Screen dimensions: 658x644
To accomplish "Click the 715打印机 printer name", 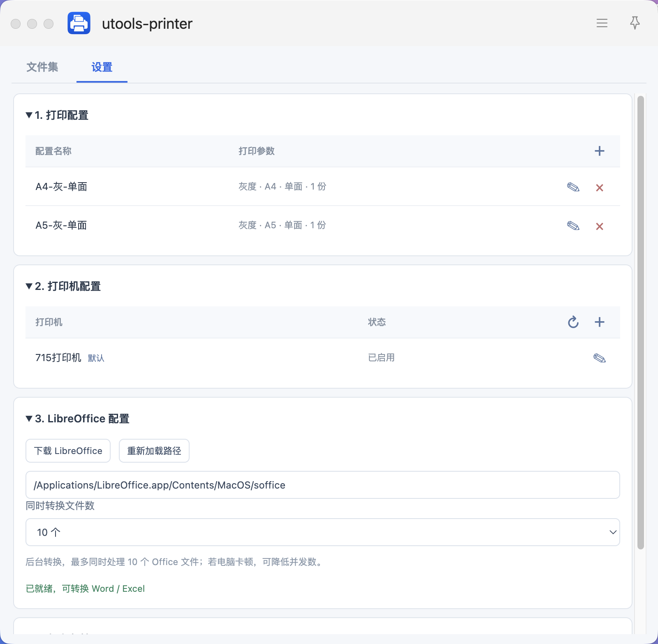I will [x=58, y=358].
